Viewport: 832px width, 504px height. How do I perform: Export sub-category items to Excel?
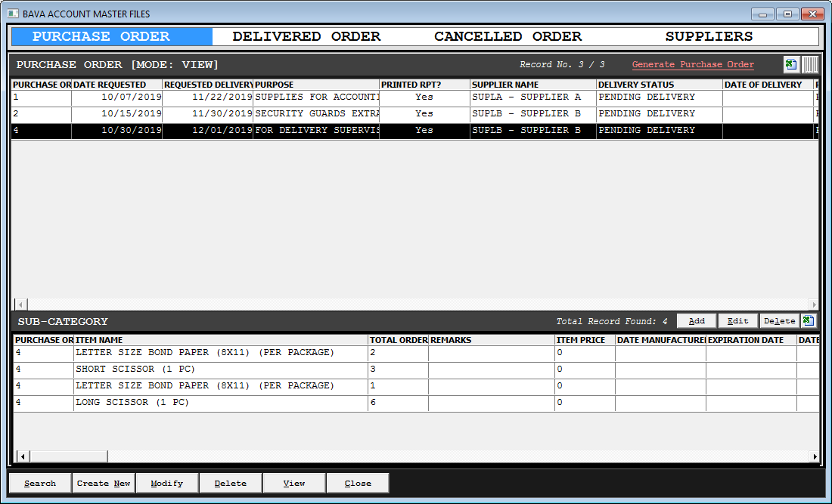(x=809, y=321)
